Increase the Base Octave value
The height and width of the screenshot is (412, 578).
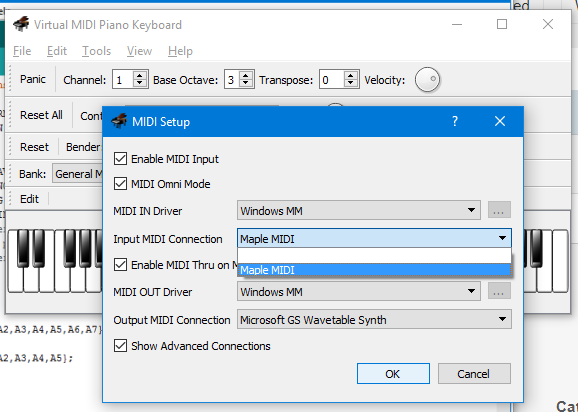pyautogui.click(x=246, y=75)
